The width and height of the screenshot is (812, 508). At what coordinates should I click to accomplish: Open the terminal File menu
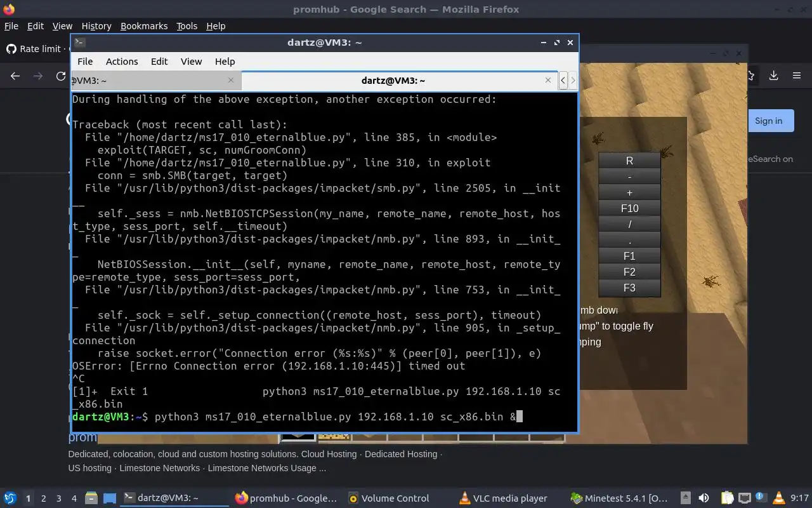pyautogui.click(x=85, y=62)
